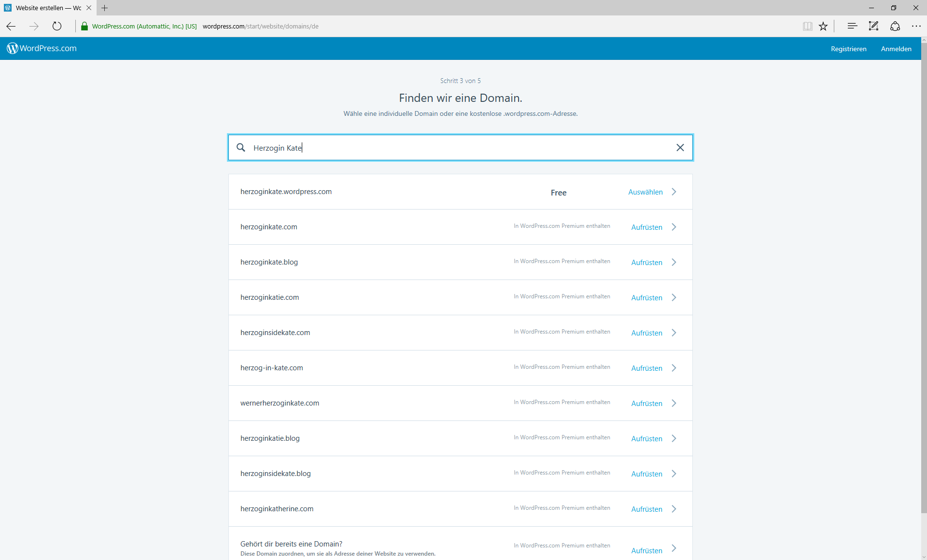Click Aufrüsten for herzoginsidekate.com
The width and height of the screenshot is (927, 560).
[x=646, y=333]
